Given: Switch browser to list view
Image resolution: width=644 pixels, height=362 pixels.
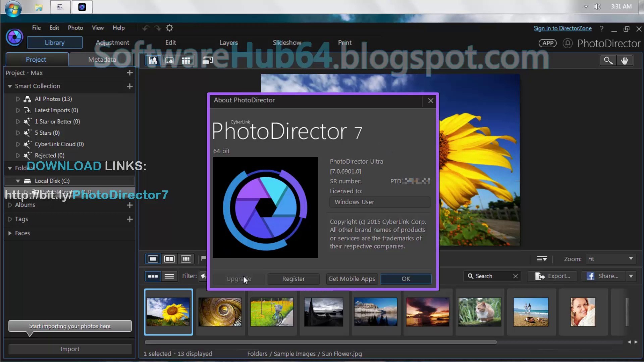Looking at the screenshot, I should (x=169, y=276).
